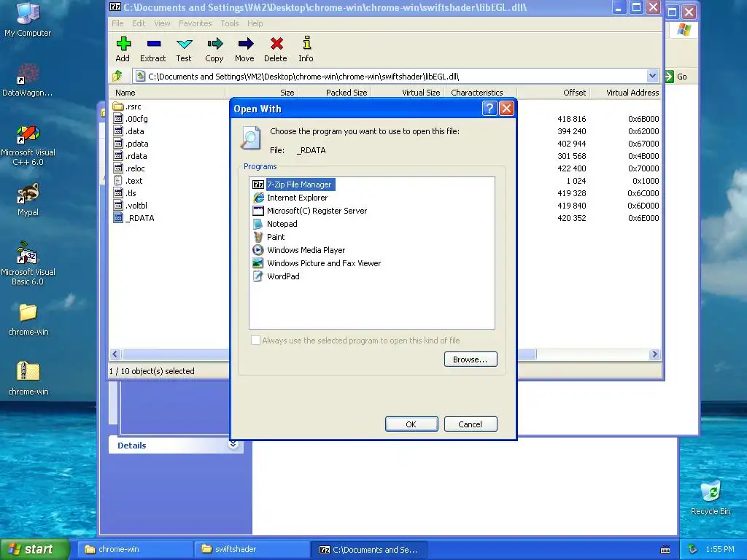
Task: Check 'Always use the selected program' checkbox
Action: pyautogui.click(x=256, y=340)
